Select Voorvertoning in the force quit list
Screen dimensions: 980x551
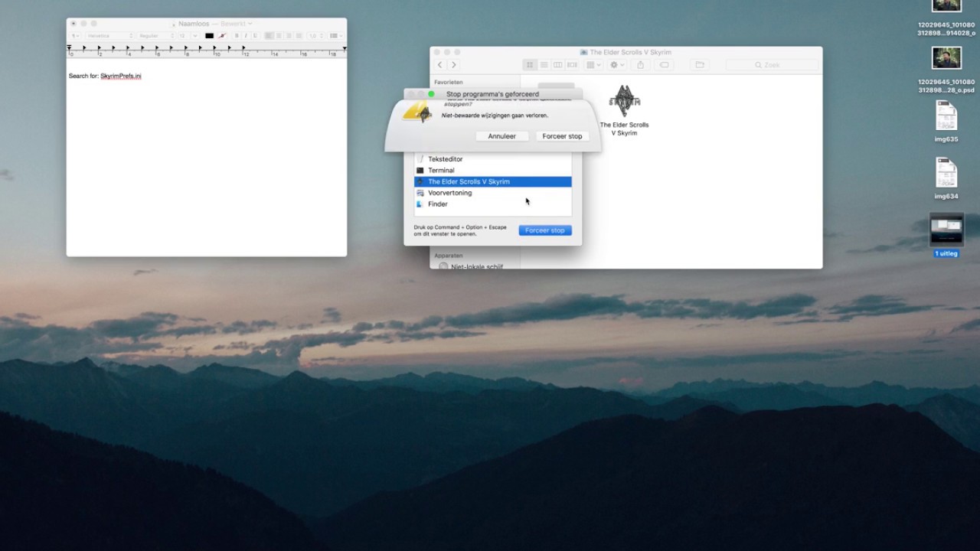click(493, 193)
